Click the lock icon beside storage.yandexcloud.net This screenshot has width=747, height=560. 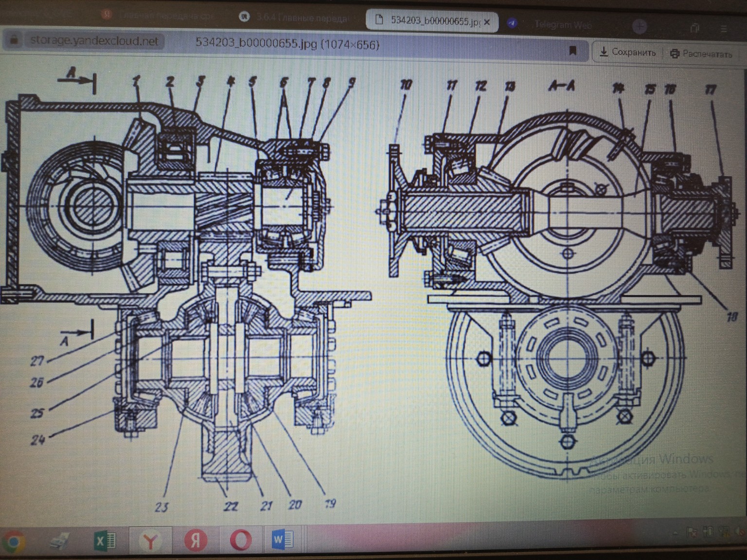coord(14,40)
